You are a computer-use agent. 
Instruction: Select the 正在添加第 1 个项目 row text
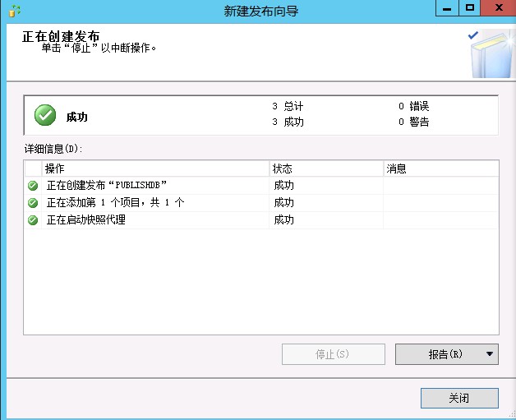pyautogui.click(x=115, y=203)
